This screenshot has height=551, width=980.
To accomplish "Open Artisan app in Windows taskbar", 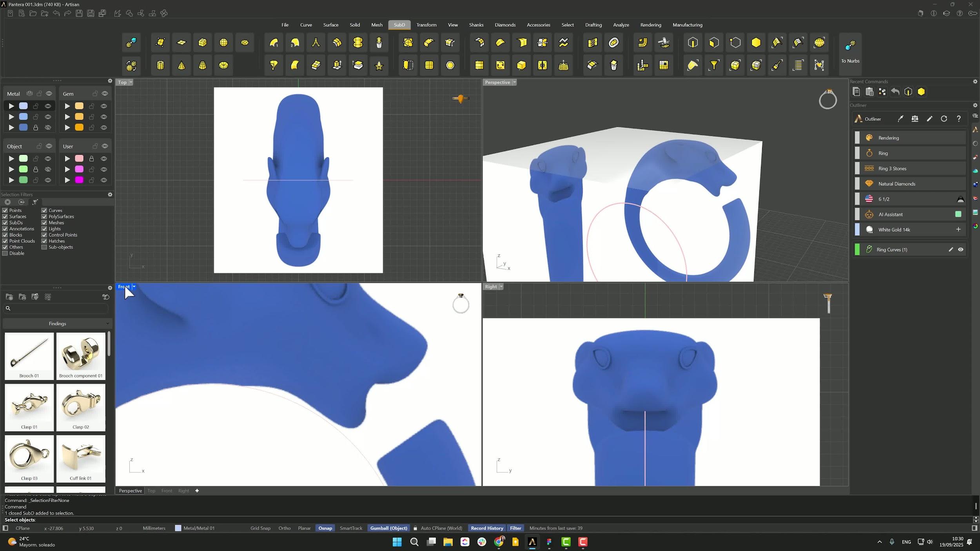I will click(x=532, y=542).
